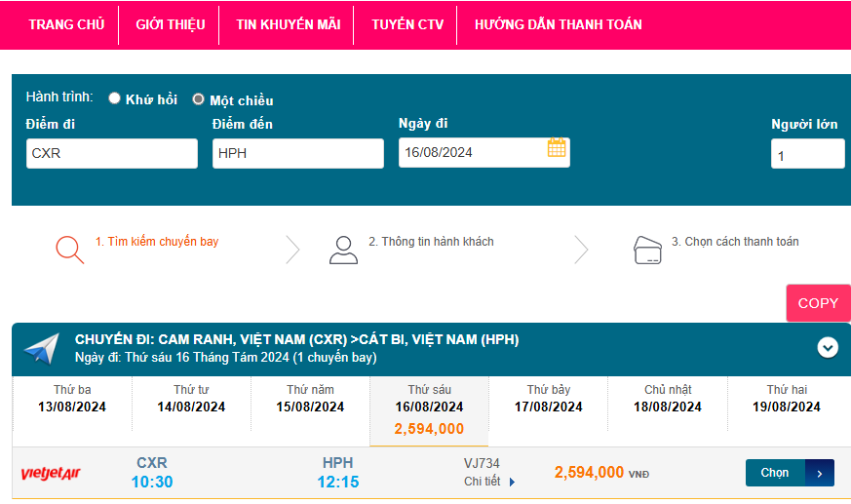Switch to Thứ năm 15/08/2024 date tab
This screenshot has width=851, height=504.
pyautogui.click(x=310, y=399)
